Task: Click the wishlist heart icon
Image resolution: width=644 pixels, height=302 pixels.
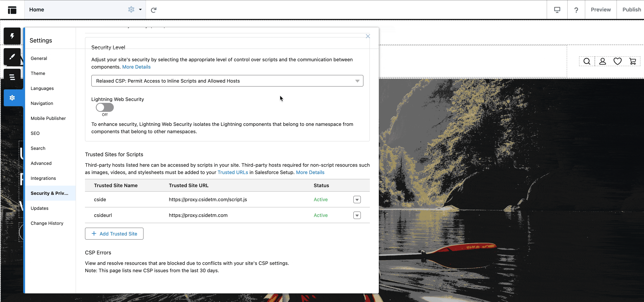Action: pos(617,61)
